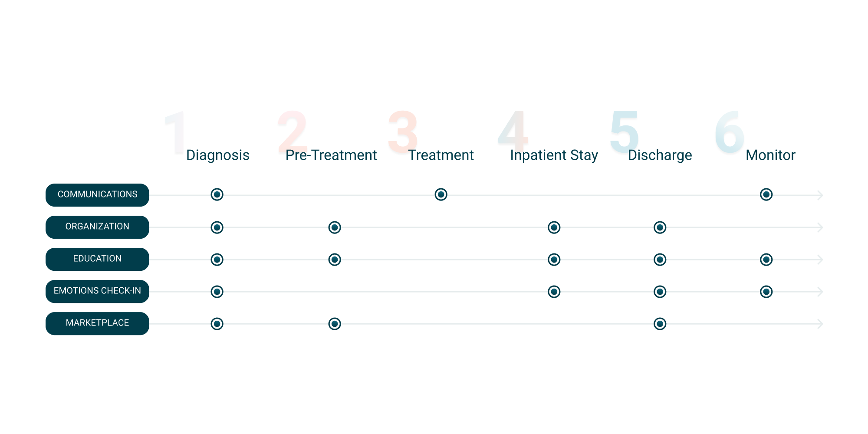Click the Marketplace marker under Pre-Treatment
The height and width of the screenshot is (434, 868).
pos(335,324)
